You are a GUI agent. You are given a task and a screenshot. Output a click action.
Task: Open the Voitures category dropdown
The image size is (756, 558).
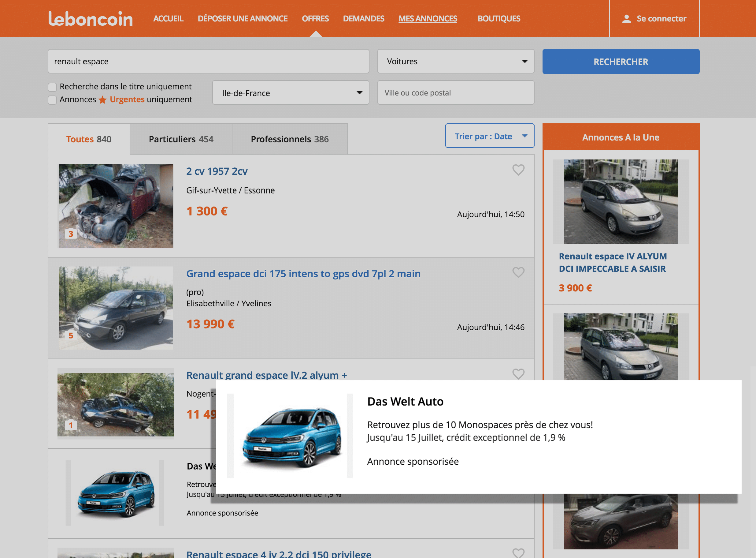(x=455, y=62)
